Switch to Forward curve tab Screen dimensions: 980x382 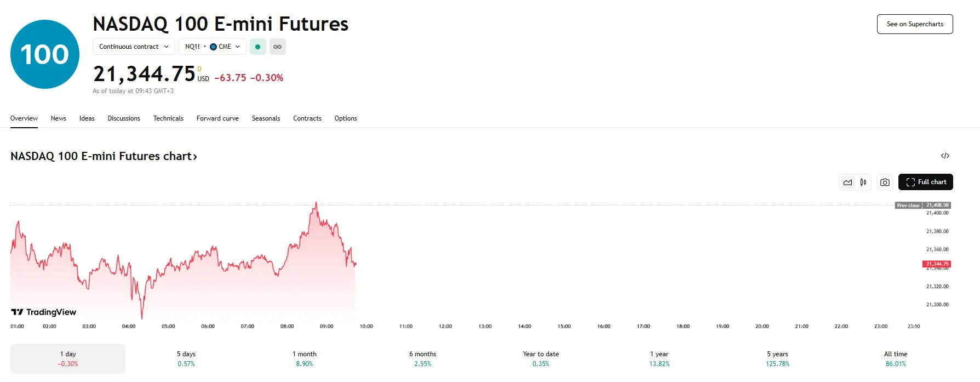click(217, 118)
